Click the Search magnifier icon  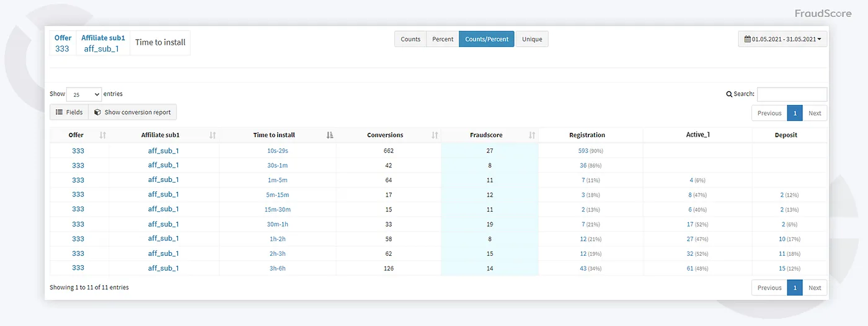coord(729,94)
